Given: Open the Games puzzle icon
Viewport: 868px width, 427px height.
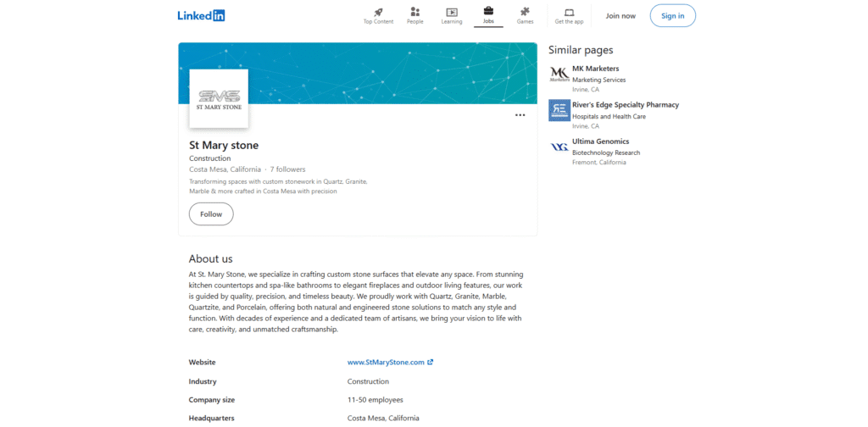Looking at the screenshot, I should click(525, 12).
